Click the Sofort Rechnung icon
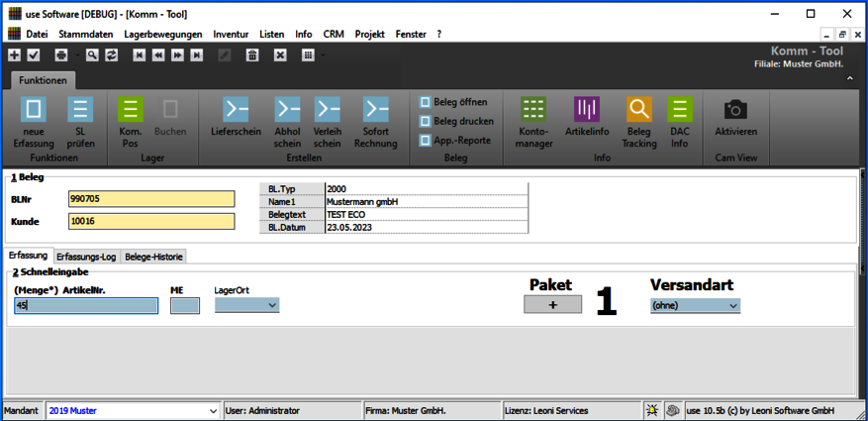 pyautogui.click(x=375, y=109)
